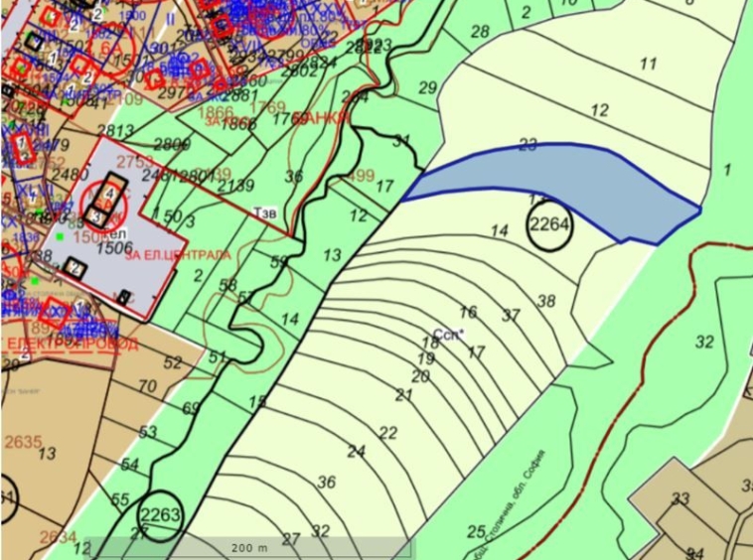Select parcel number 69

point(190,408)
